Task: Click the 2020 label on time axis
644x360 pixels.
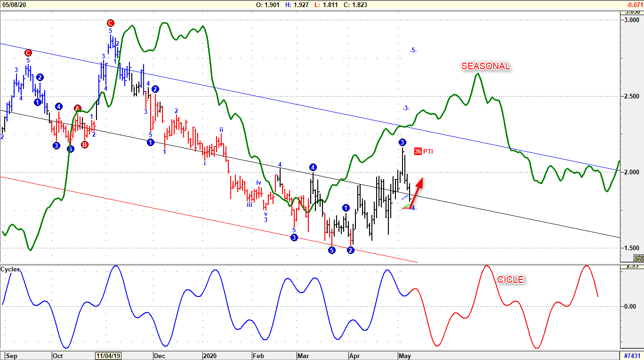Action: pyautogui.click(x=209, y=356)
